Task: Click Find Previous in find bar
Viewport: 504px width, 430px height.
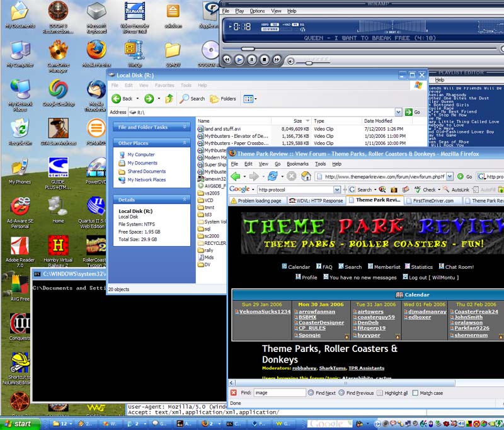Action: (x=356, y=393)
